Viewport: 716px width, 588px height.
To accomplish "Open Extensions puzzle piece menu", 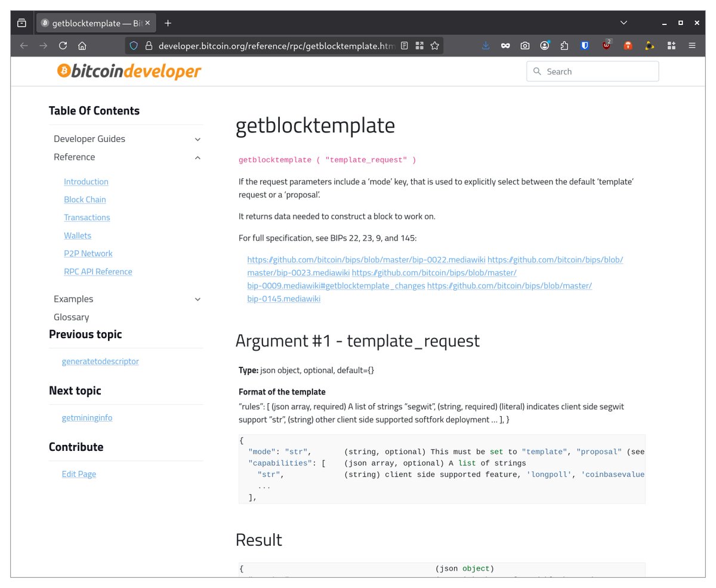I will pos(564,45).
